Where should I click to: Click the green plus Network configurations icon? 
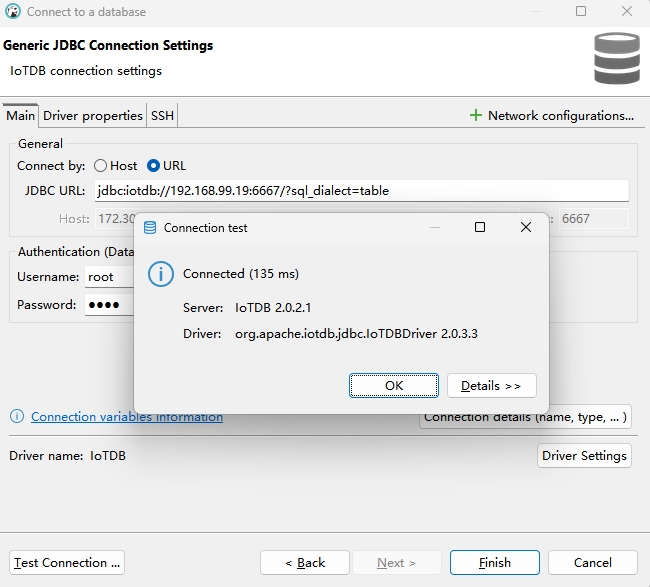(x=476, y=115)
